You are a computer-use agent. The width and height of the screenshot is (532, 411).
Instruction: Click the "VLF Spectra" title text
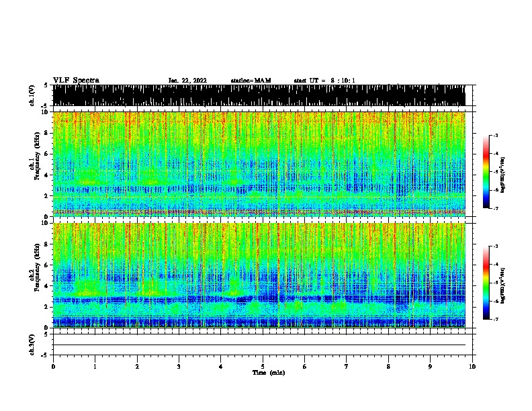click(76, 81)
